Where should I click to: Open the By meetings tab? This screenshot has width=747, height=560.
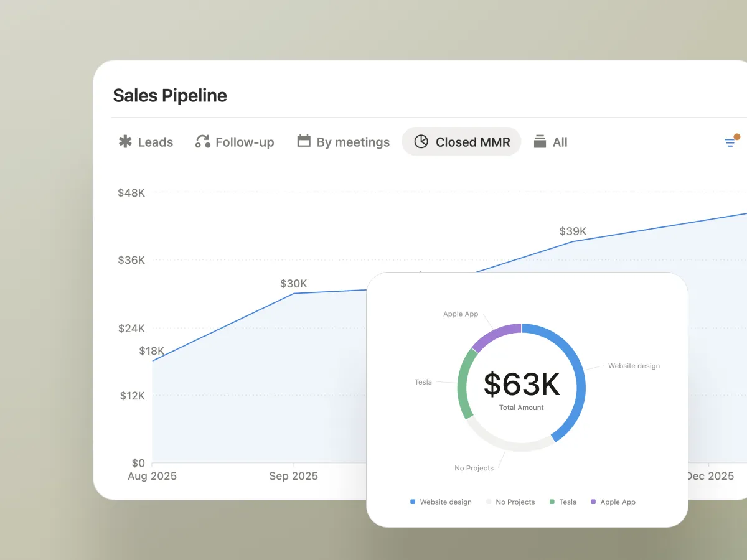[x=343, y=142]
